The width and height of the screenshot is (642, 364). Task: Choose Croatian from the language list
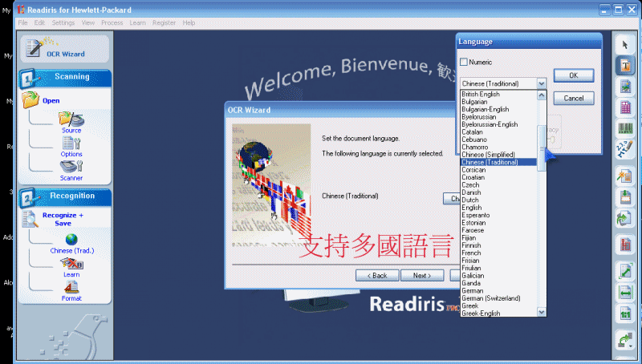coord(498,177)
